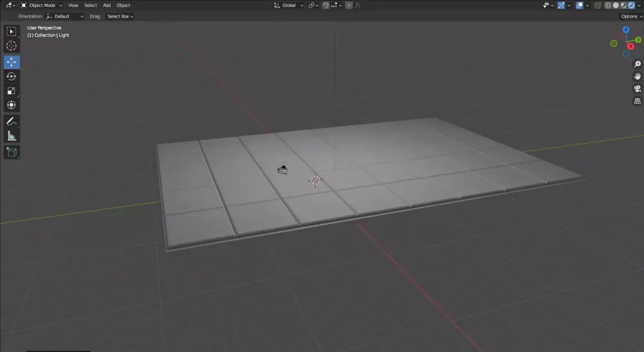The image size is (644, 352).
Task: Activate the Rotate tool
Action: pos(11,76)
